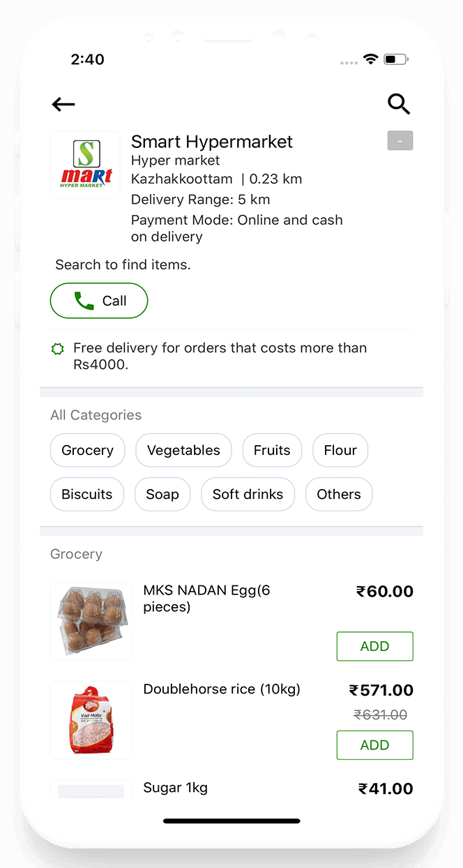The image size is (463, 868).
Task: Tap the Wi-Fi status icon
Action: (x=370, y=60)
